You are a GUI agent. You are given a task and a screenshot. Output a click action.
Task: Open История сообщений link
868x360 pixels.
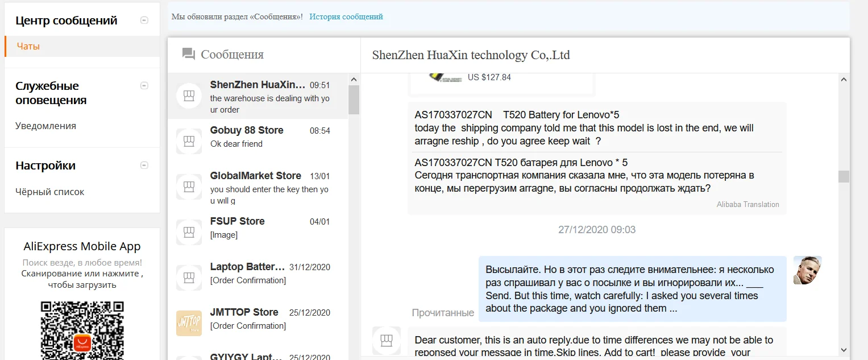tap(346, 16)
